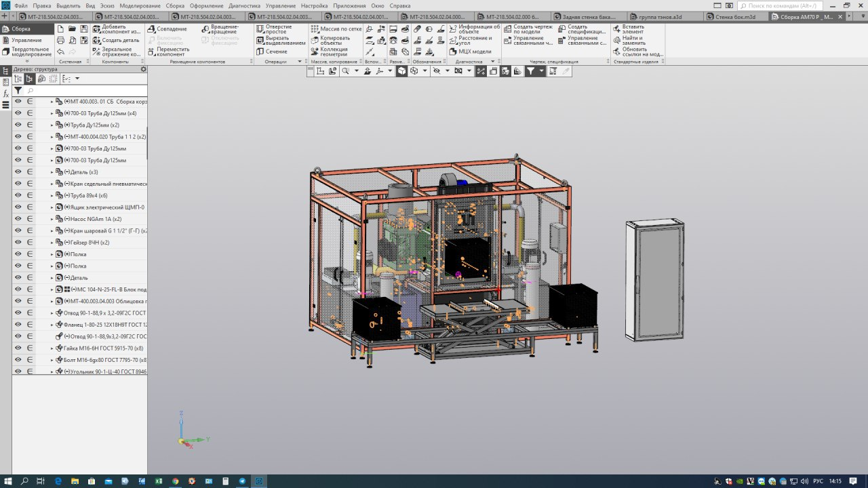Open the Моделирование menu
The image size is (868, 488).
tap(140, 5)
